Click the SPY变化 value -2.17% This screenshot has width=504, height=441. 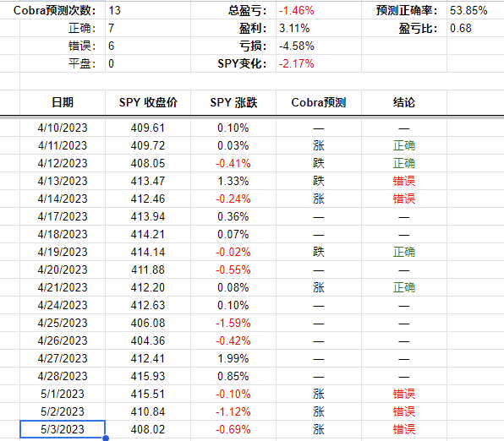(296, 63)
